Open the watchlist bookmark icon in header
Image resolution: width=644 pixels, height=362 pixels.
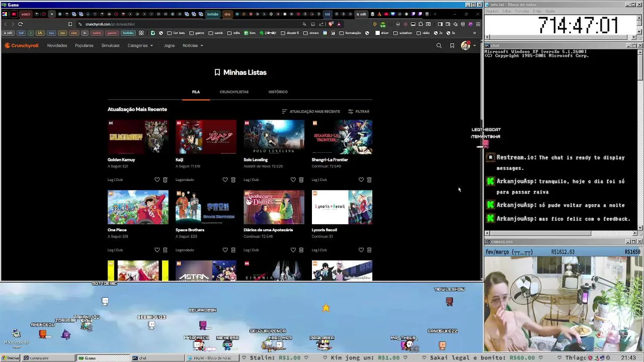coord(452,46)
